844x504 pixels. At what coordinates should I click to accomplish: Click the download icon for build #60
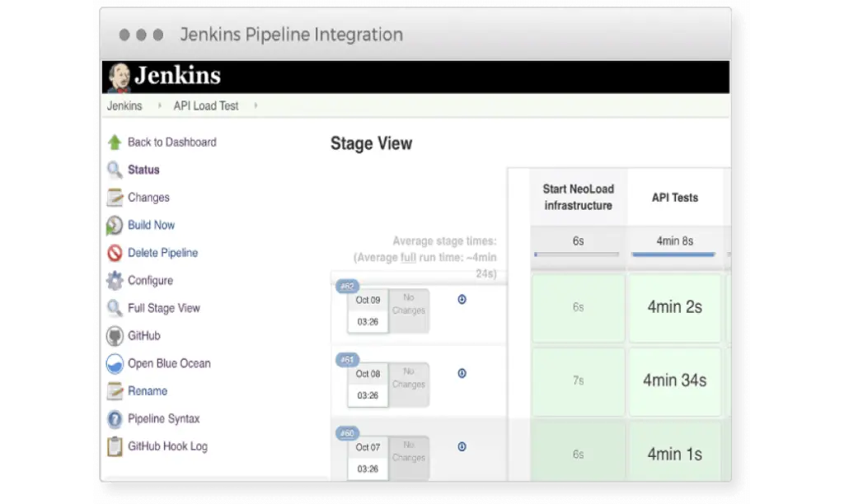pyautogui.click(x=462, y=446)
